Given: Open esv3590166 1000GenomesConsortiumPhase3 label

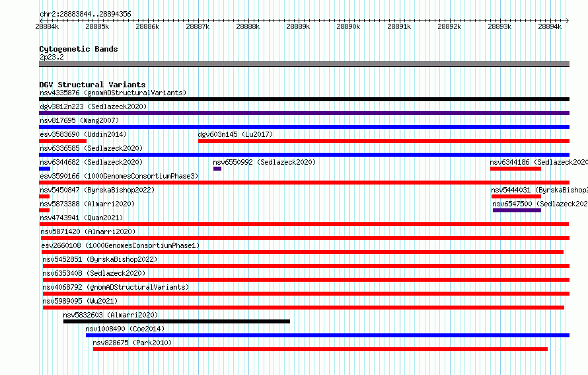Looking at the screenshot, I should (x=119, y=176).
